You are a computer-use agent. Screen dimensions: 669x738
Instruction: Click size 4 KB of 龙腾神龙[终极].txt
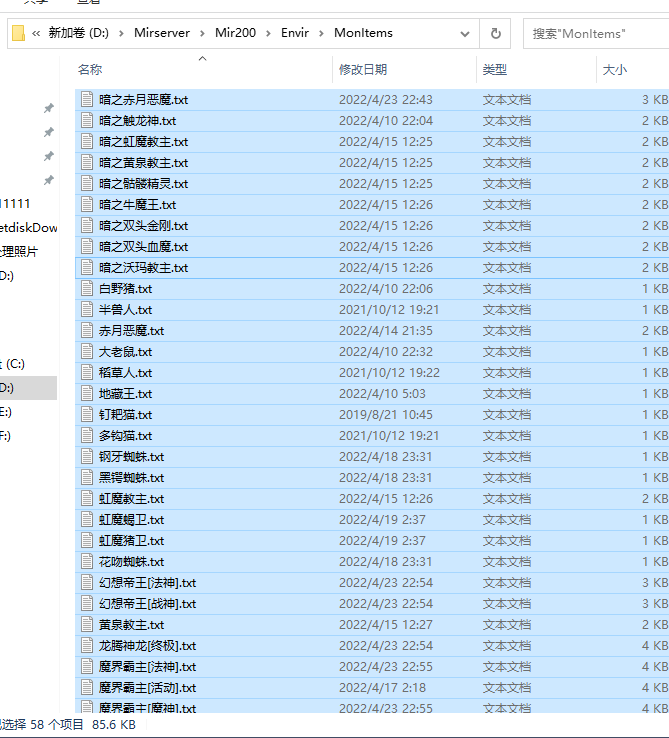655,646
